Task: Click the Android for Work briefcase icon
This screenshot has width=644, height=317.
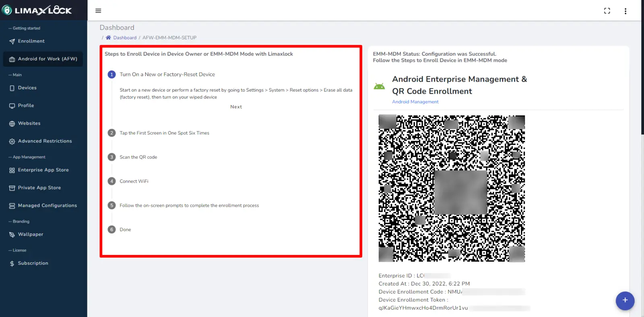Action: [12, 59]
